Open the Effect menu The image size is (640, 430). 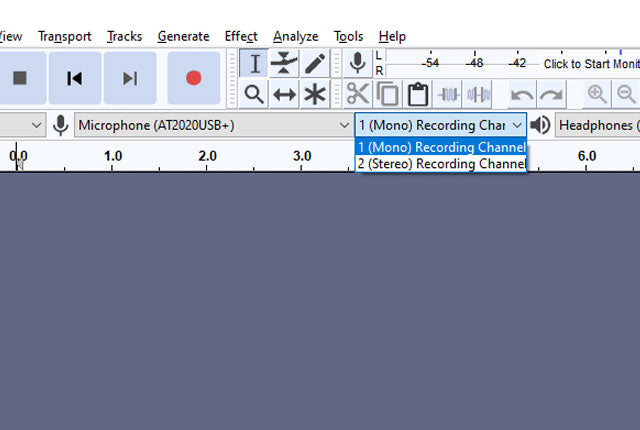click(x=241, y=36)
